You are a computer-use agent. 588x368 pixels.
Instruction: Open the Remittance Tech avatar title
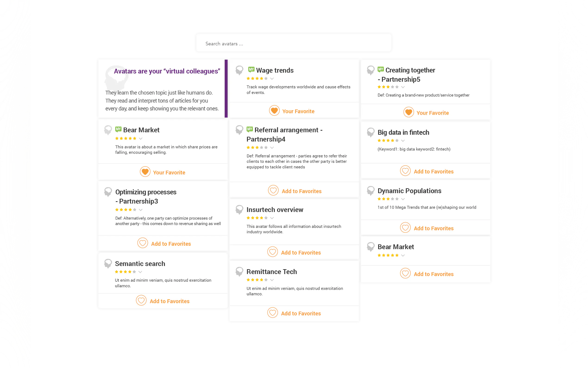pos(272,272)
